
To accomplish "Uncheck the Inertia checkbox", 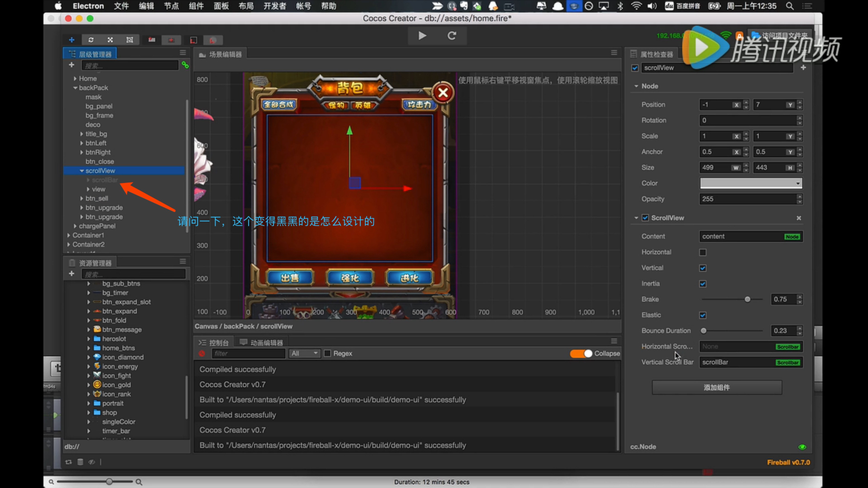I will [703, 284].
